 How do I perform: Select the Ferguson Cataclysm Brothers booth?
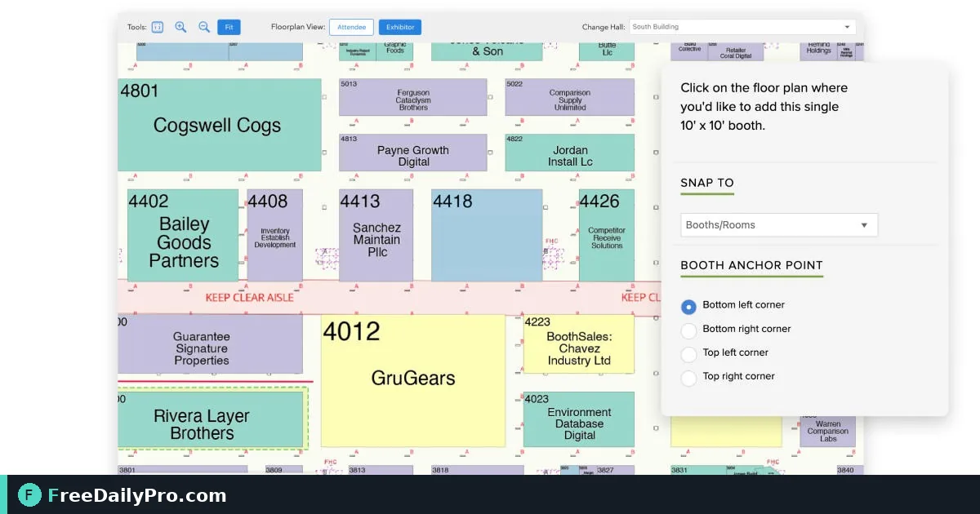click(413, 97)
